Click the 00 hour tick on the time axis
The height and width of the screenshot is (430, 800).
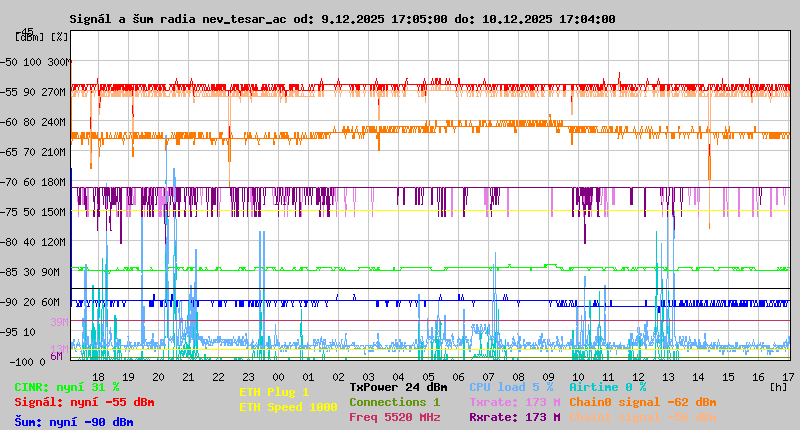(x=279, y=375)
